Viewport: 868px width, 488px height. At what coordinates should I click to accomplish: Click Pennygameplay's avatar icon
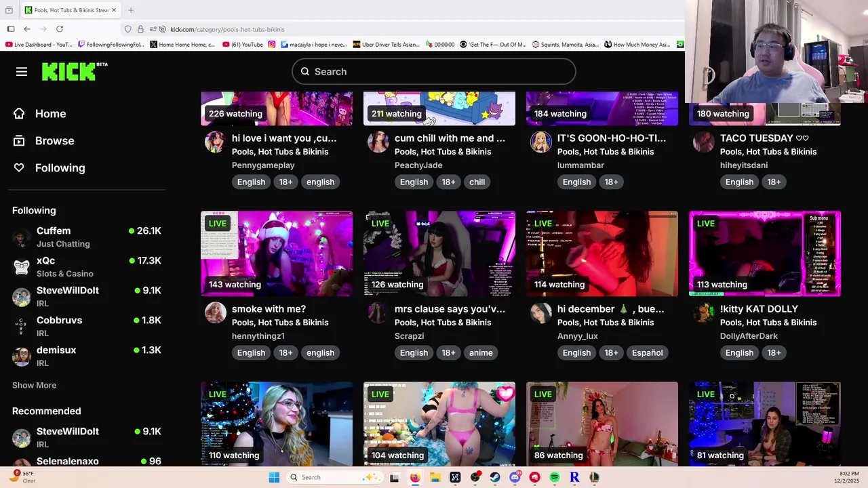click(x=215, y=142)
